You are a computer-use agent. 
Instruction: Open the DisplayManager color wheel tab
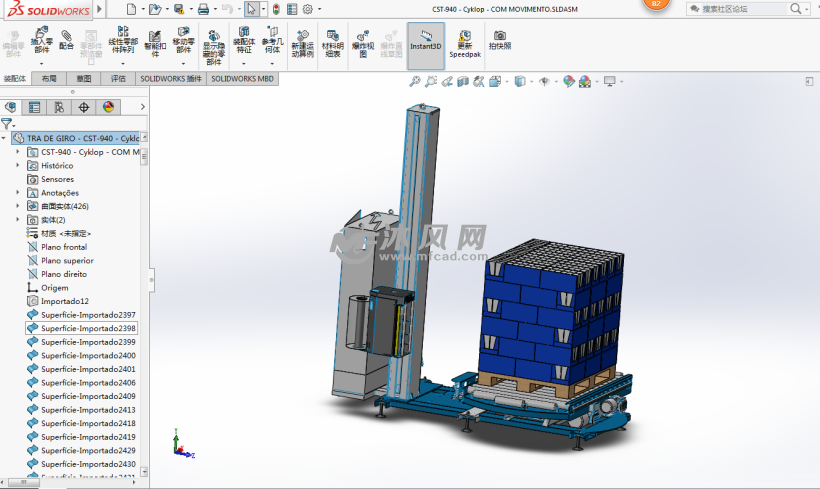[108, 107]
